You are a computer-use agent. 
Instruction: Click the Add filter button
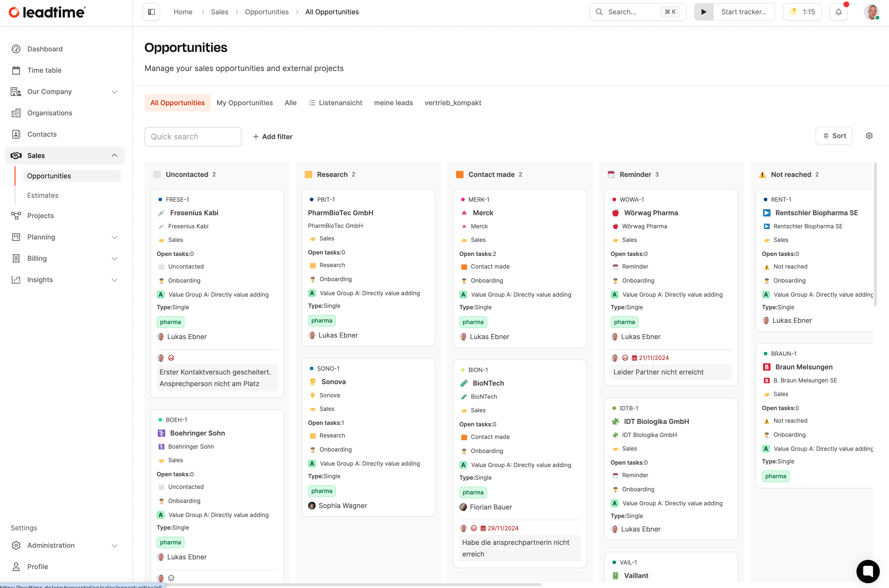click(x=273, y=137)
